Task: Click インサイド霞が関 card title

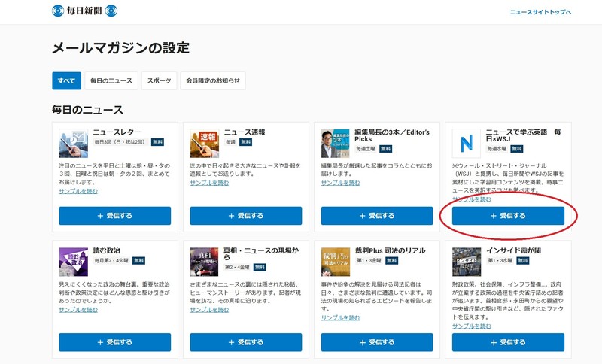Action: [513, 251]
